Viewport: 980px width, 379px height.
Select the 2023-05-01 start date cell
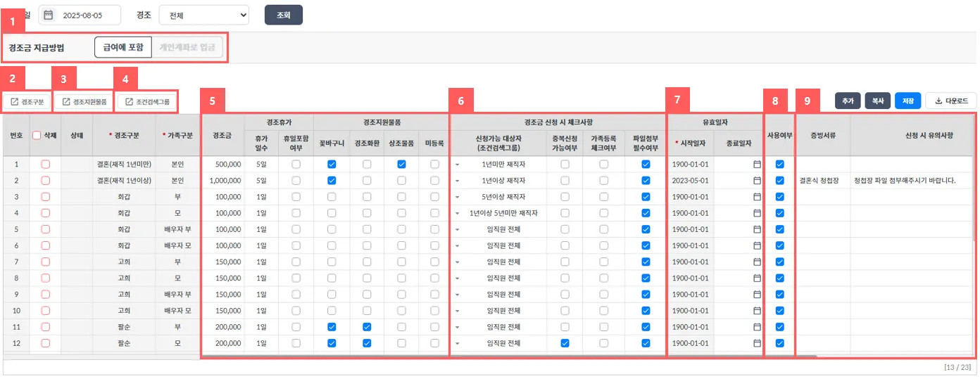tap(691, 180)
